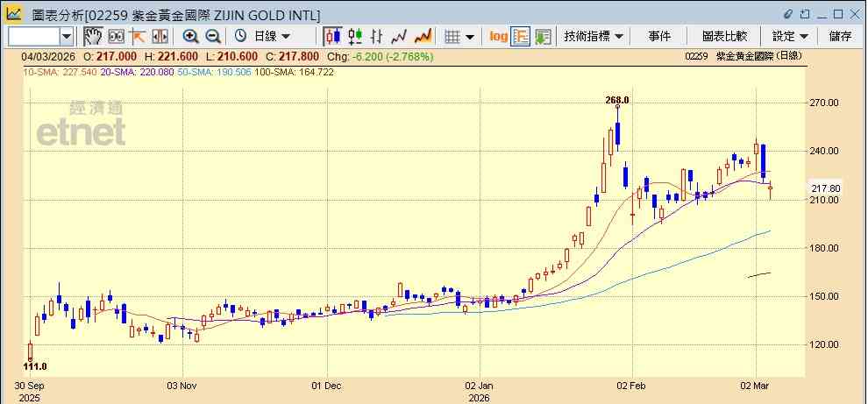Click the 180.00 price axis label
This screenshot has width=868, height=404.
click(x=824, y=248)
